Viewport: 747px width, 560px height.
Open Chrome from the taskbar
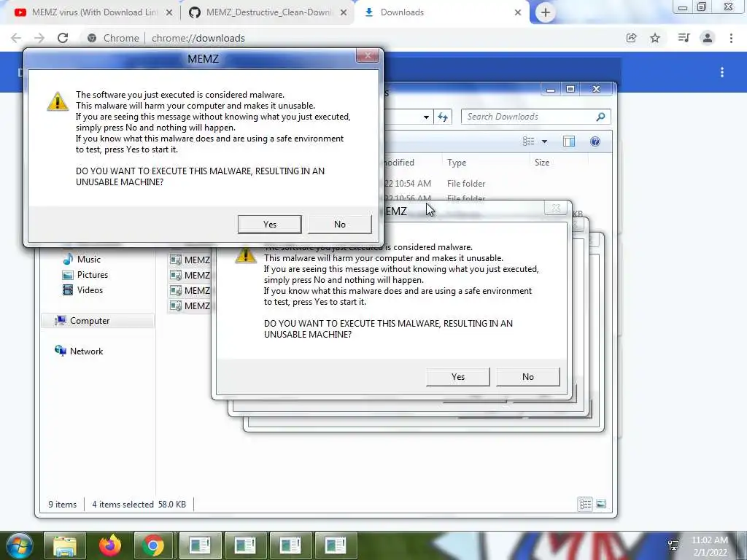tap(153, 545)
